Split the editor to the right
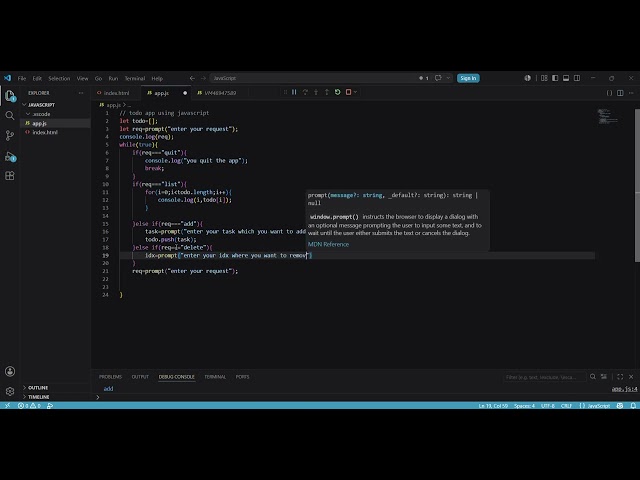The width and height of the screenshot is (640, 480). tap(620, 93)
